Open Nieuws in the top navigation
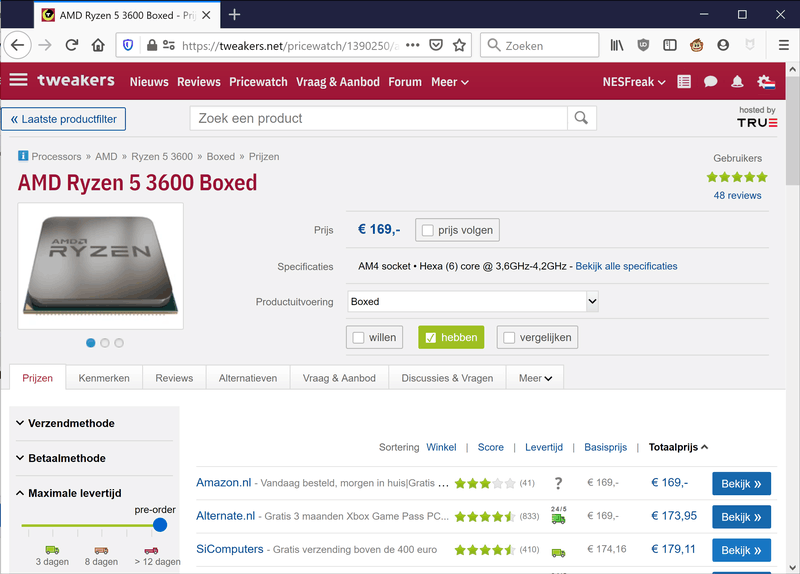800x574 pixels. (x=149, y=82)
